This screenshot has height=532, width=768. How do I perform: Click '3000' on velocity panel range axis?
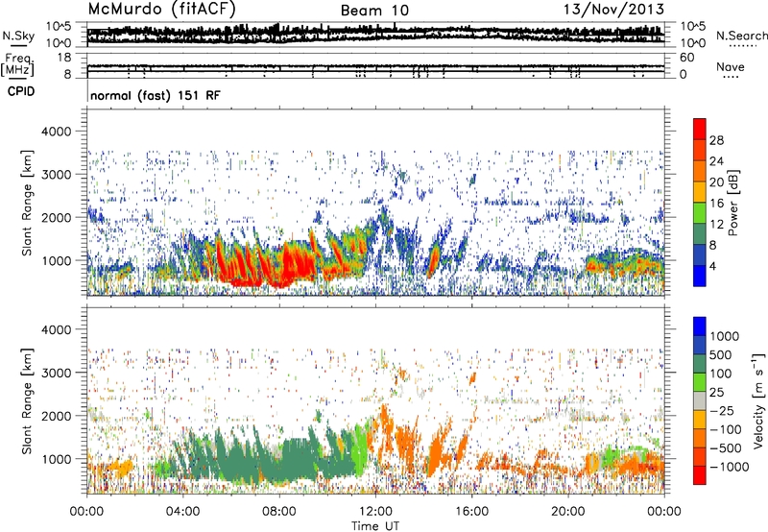tap(57, 373)
